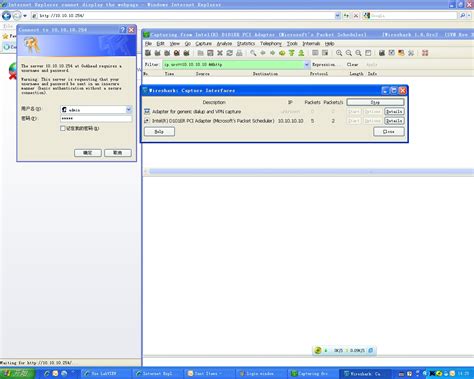This screenshot has width=474, height=379.
Task: Jump to the first packet toolbar icon
Action: (x=292, y=53)
